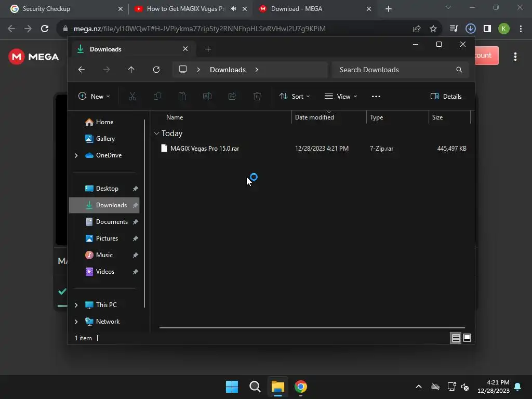Open Chrome side panel icon

[x=487, y=29]
